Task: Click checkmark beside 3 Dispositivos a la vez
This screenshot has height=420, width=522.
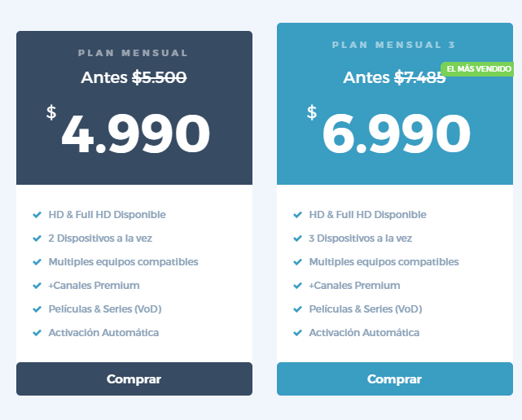Action: 297,238
